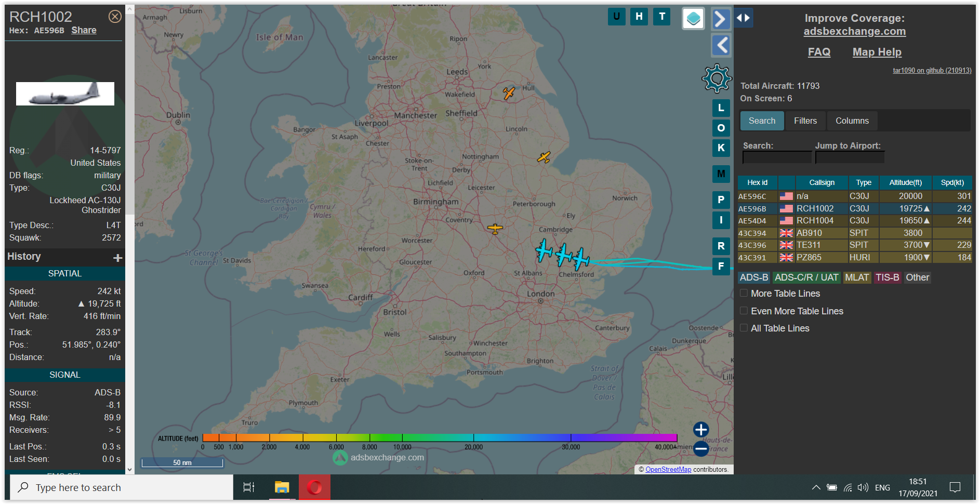The image size is (980, 504).
Task: Click the Share link beside the hex code
Action: pos(84,30)
